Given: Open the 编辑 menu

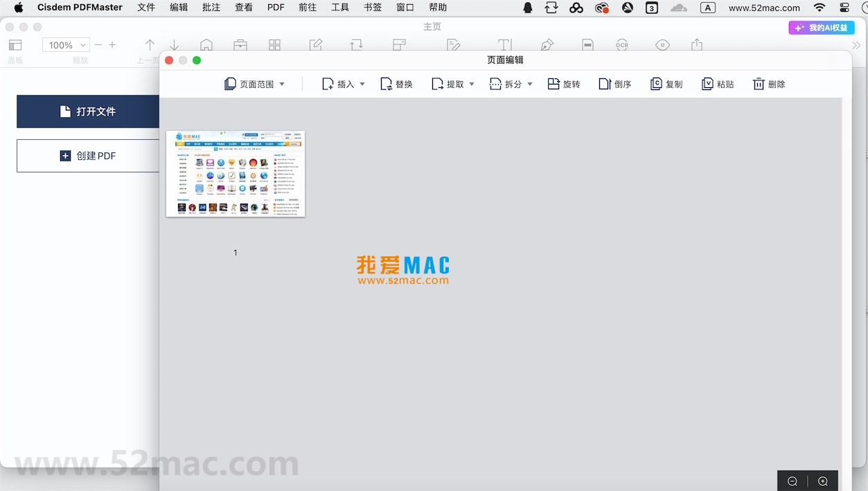Looking at the screenshot, I should pyautogui.click(x=179, y=8).
